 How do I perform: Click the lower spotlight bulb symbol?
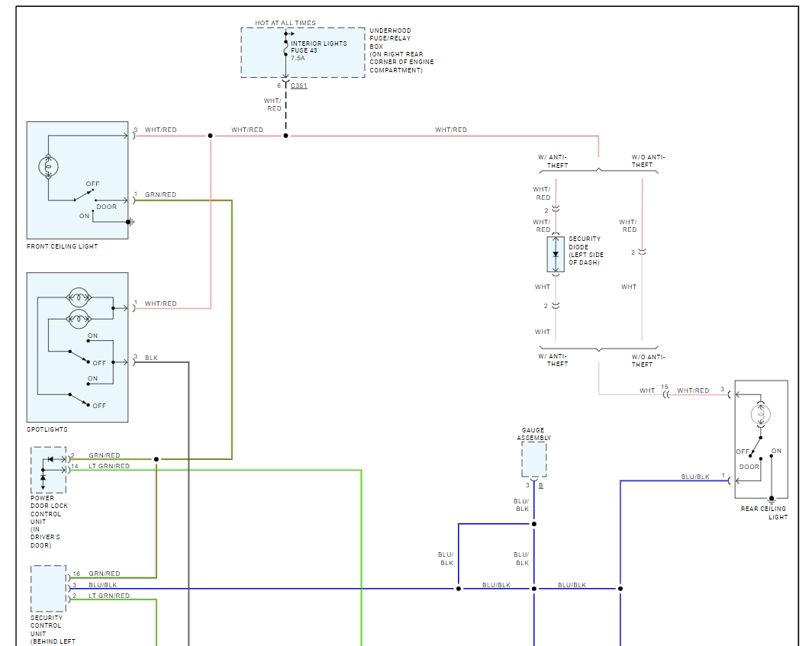click(x=79, y=319)
